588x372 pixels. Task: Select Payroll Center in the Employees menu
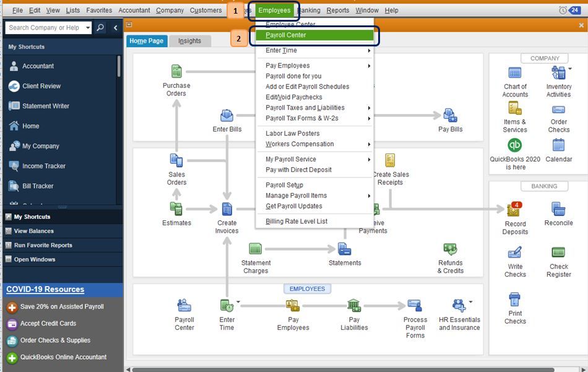coord(314,35)
